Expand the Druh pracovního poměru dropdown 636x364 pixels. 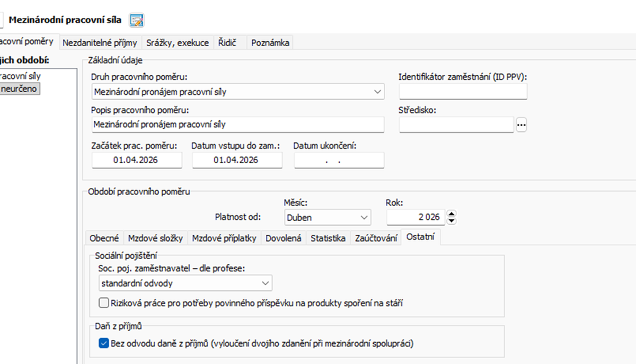(x=377, y=92)
